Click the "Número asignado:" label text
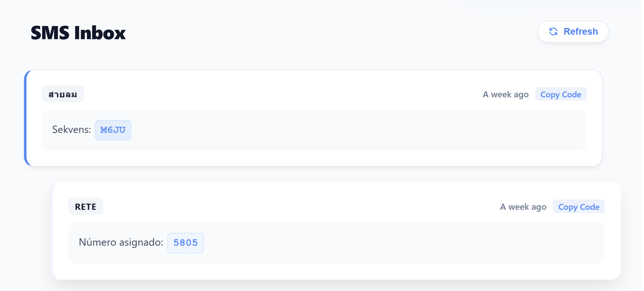 click(x=121, y=242)
